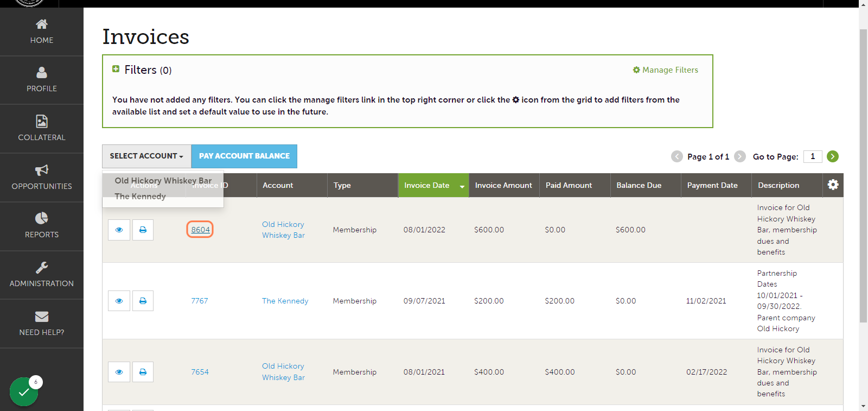
Task: Sort by the Account column header
Action: (292, 185)
